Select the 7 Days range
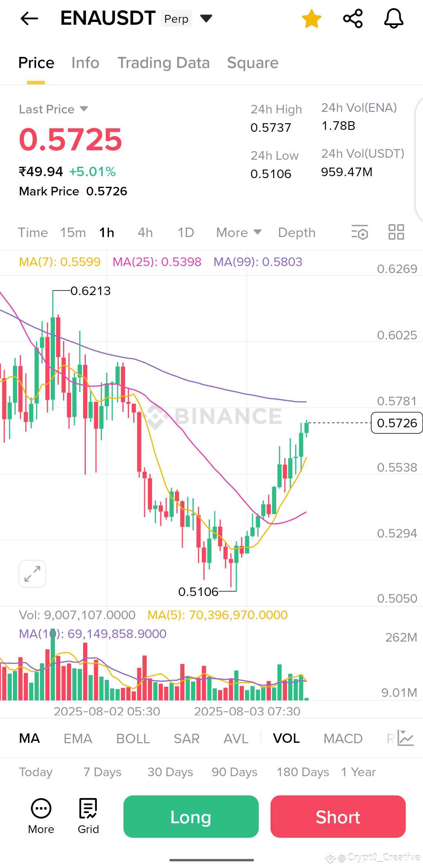The image size is (423, 868). 102,772
